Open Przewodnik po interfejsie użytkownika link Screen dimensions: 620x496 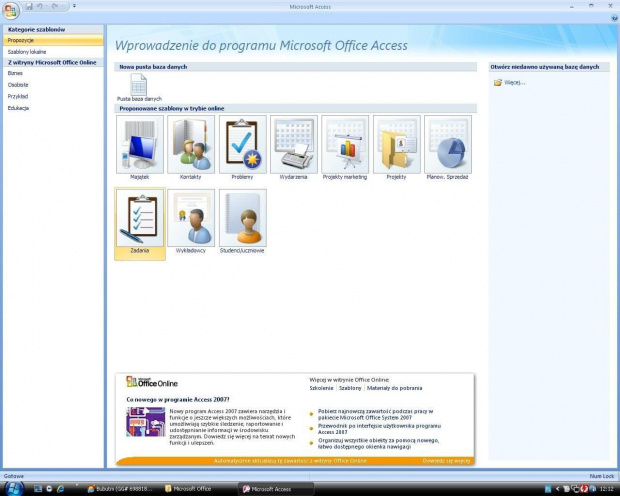coord(379,429)
